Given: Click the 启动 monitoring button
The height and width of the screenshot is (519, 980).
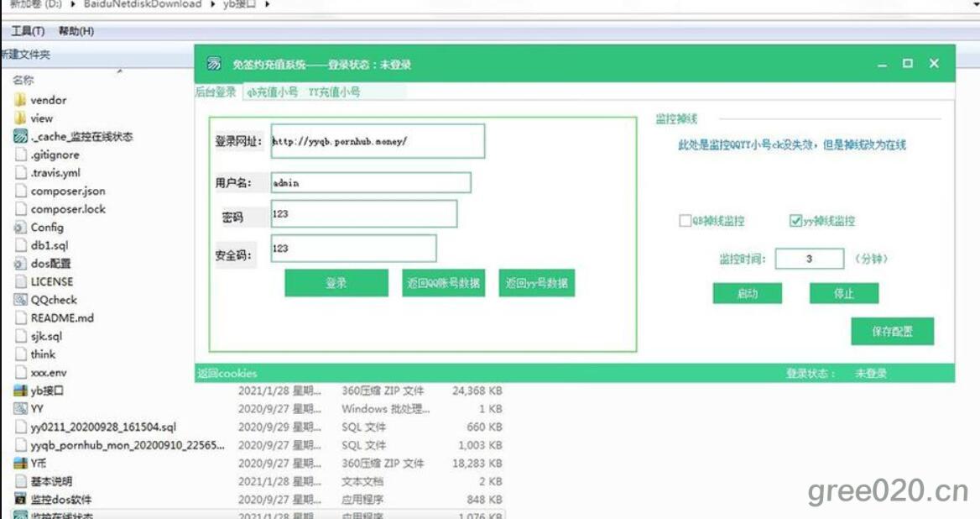Looking at the screenshot, I should [747, 294].
